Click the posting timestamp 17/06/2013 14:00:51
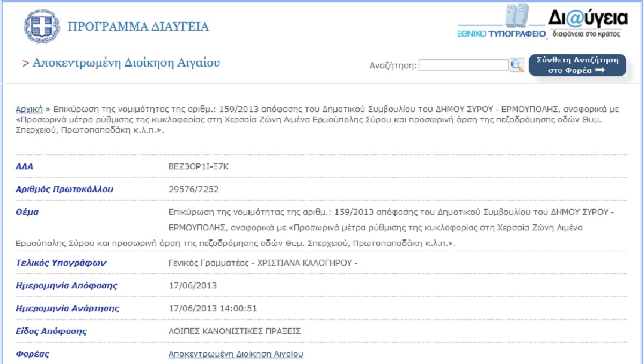The image size is (644, 364). click(213, 309)
